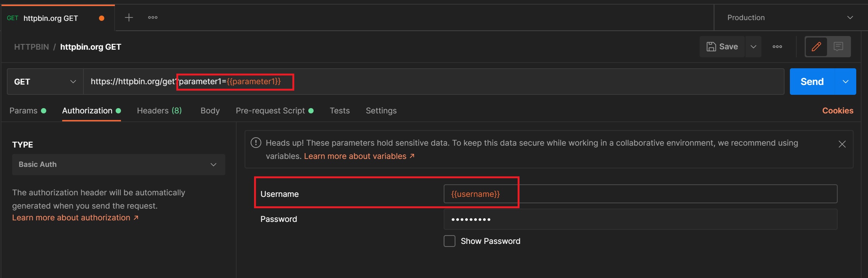Screen dimensions: 868x278
Task: Open the comments panel icon
Action: coord(838,47)
